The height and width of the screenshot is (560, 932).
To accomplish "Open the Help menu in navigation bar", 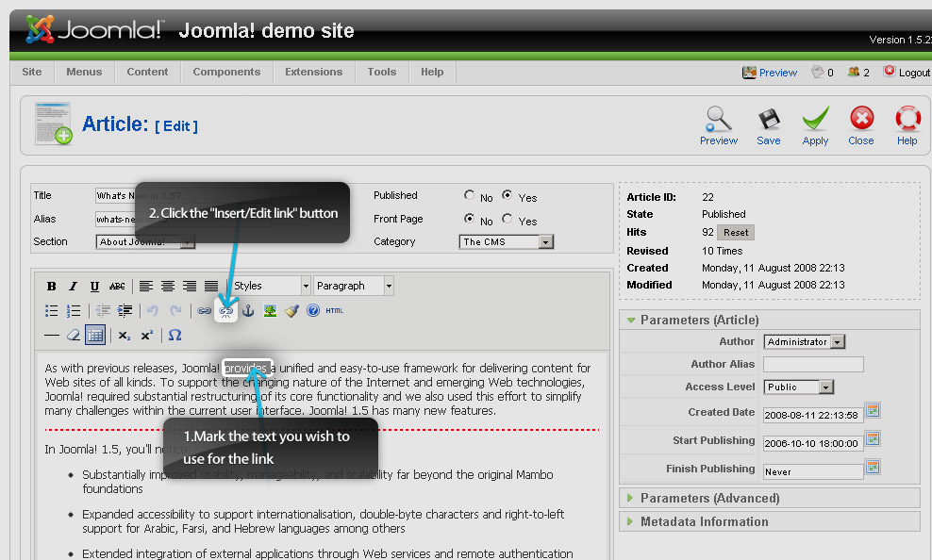I will [x=432, y=72].
